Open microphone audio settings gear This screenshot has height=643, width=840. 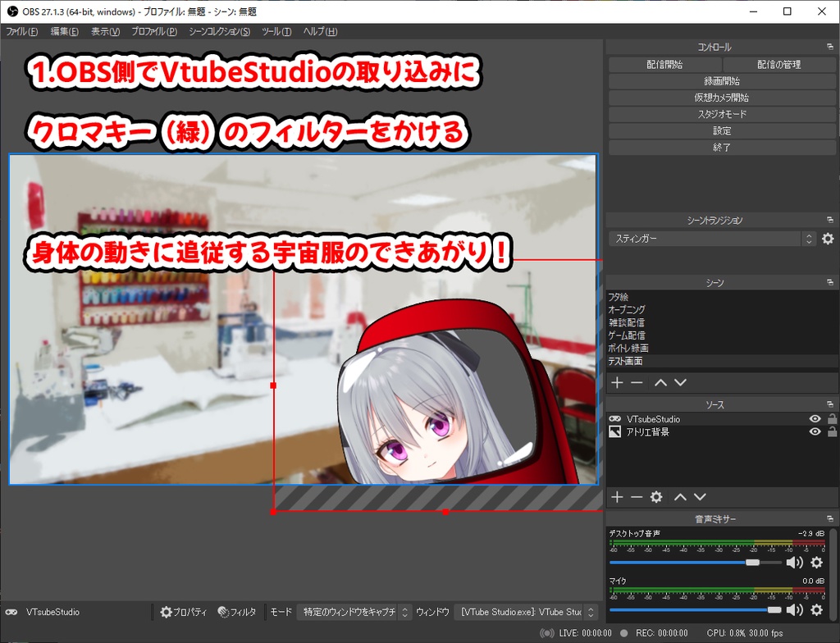(816, 609)
